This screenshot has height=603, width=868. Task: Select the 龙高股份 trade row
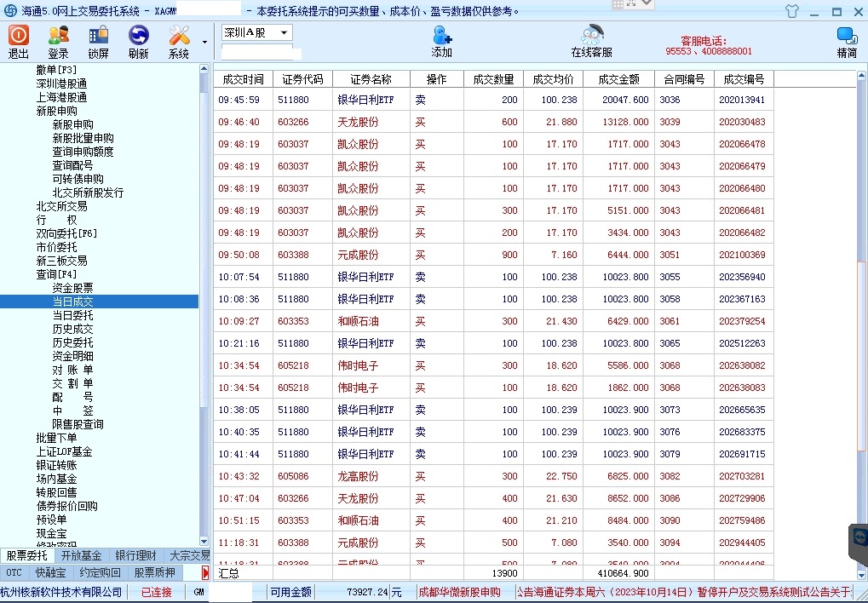358,476
